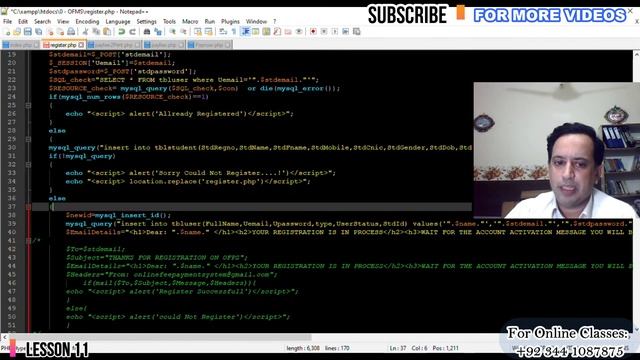Toggle synchronized horizontal scrolling
The image size is (640, 360).
[x=208, y=31]
